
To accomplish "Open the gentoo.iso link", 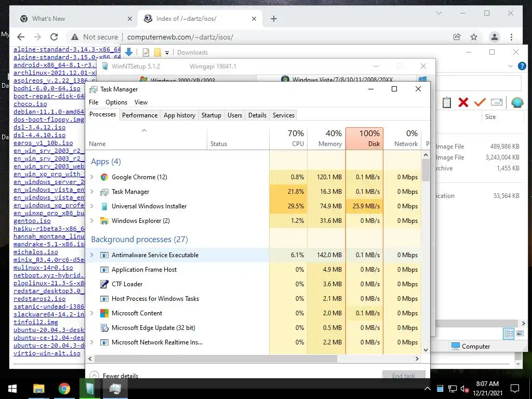I will pyautogui.click(x=32, y=221).
